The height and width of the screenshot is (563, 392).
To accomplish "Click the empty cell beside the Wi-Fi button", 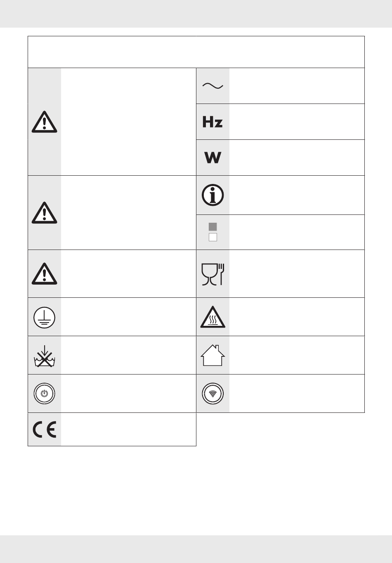I will (x=297, y=393).
